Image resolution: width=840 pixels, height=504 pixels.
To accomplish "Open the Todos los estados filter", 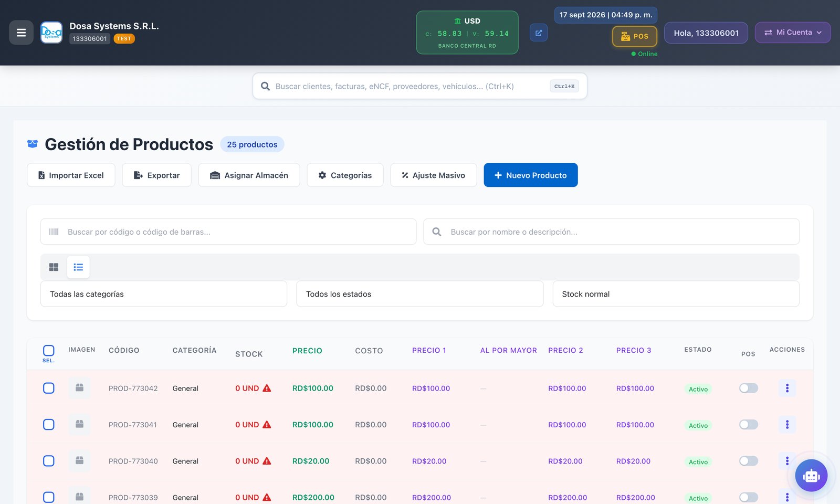I will coord(419,294).
